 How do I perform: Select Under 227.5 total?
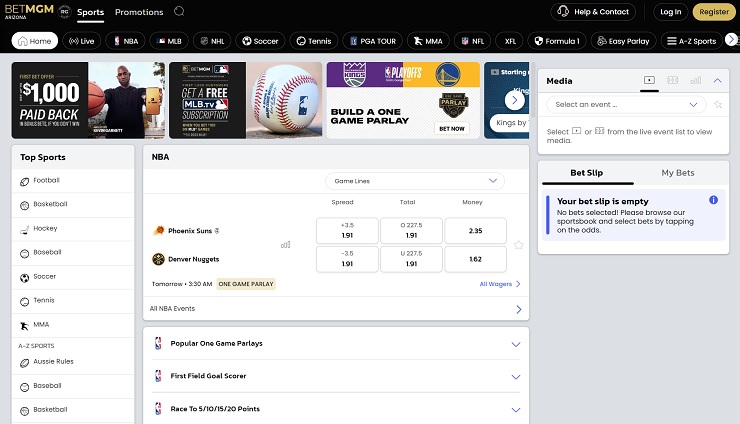point(412,259)
